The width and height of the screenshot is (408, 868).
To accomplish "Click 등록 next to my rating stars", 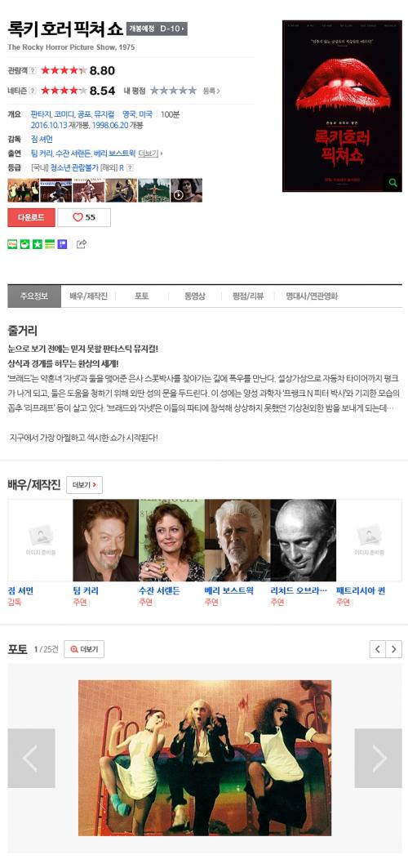I will 211,91.
